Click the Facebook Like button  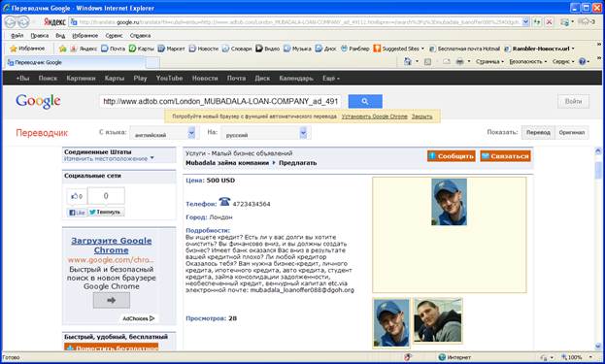(77, 212)
